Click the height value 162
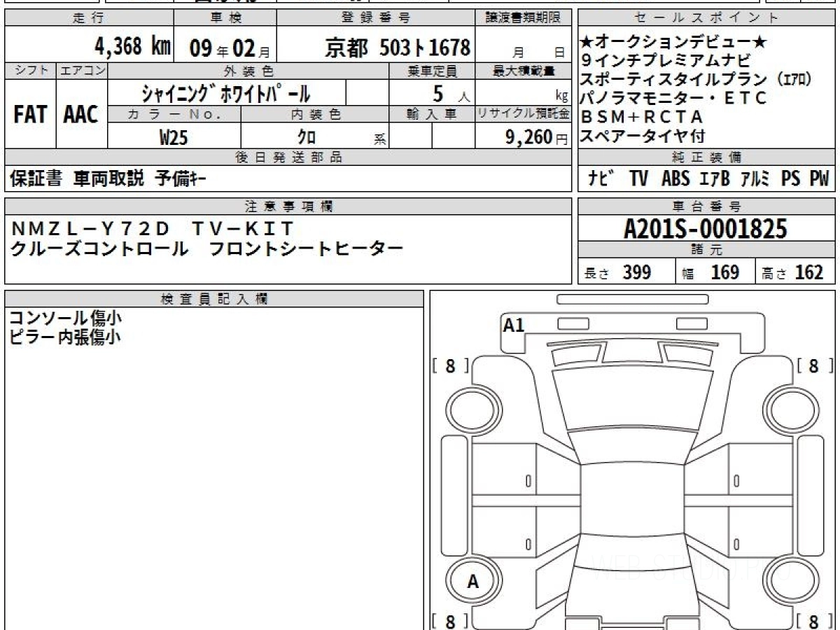Screen dimensions: 840x630 click(x=808, y=272)
